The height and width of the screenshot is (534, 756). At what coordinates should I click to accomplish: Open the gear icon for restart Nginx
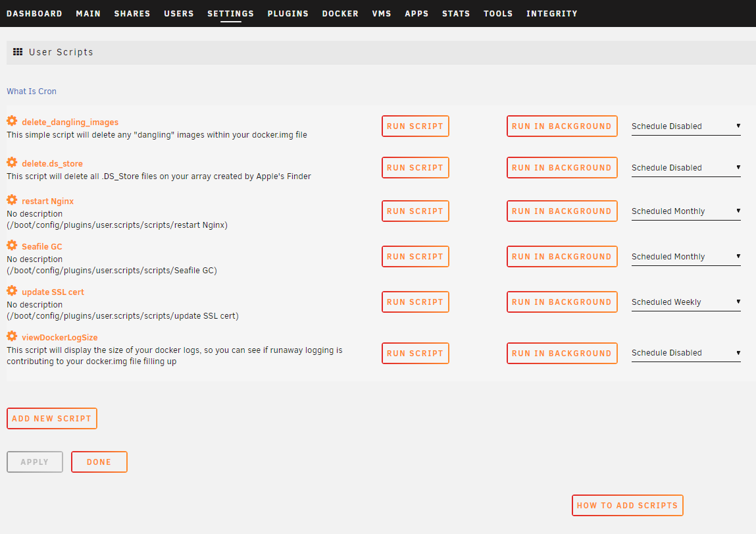click(x=12, y=200)
